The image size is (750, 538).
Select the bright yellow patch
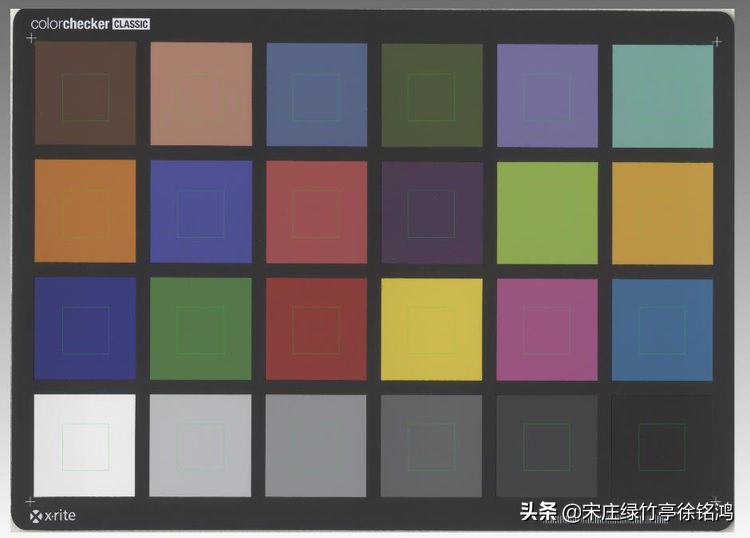tap(432, 329)
